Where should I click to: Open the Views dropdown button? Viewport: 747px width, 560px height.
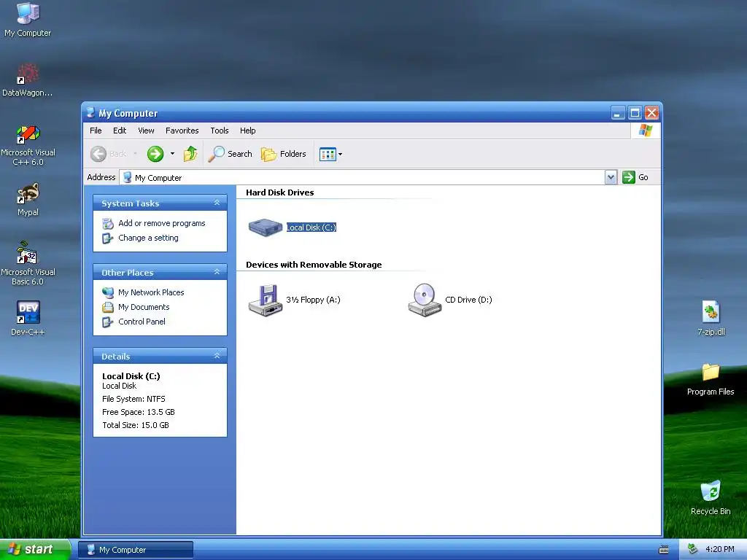point(330,154)
